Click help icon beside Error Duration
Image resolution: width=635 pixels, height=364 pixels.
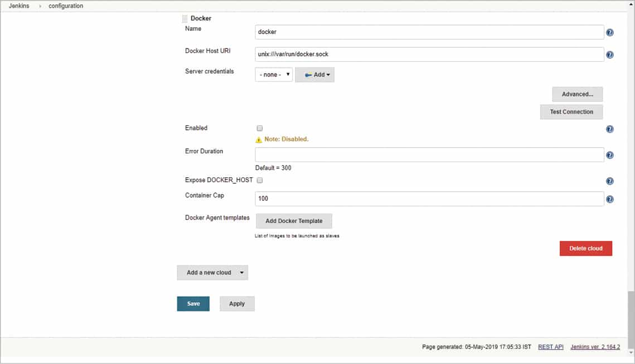[609, 155]
